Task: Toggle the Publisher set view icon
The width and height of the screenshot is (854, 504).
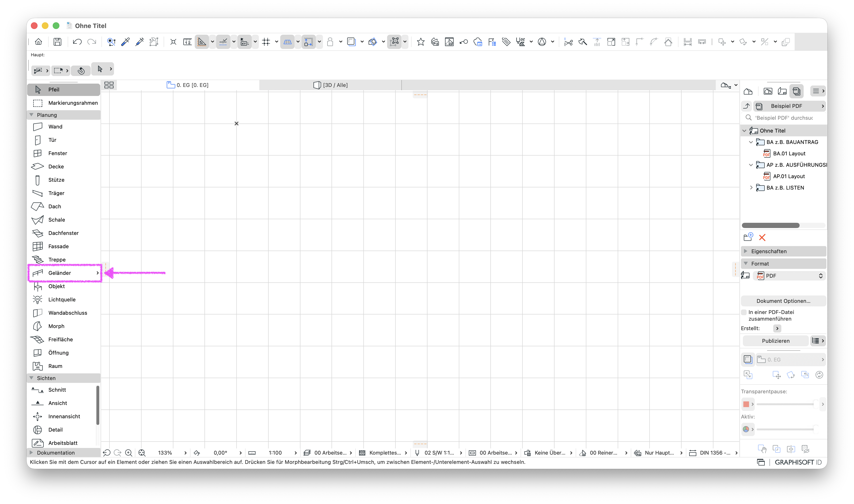Action: (x=796, y=91)
